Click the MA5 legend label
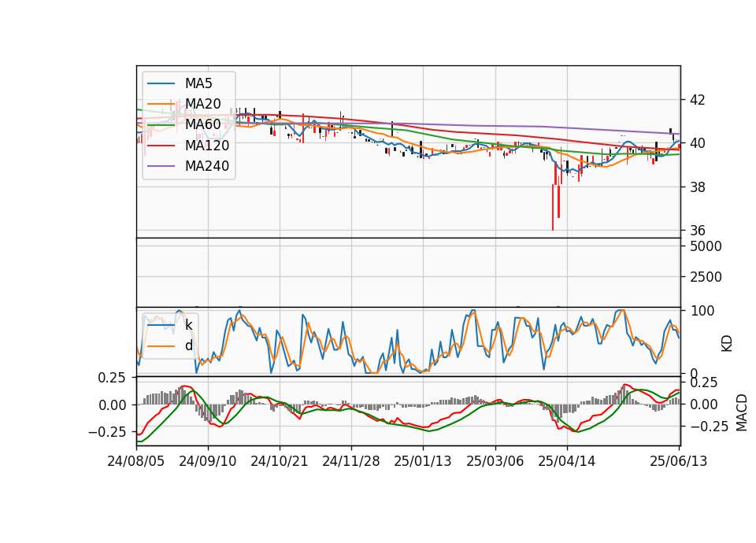This screenshot has height=543, width=756. point(198,83)
